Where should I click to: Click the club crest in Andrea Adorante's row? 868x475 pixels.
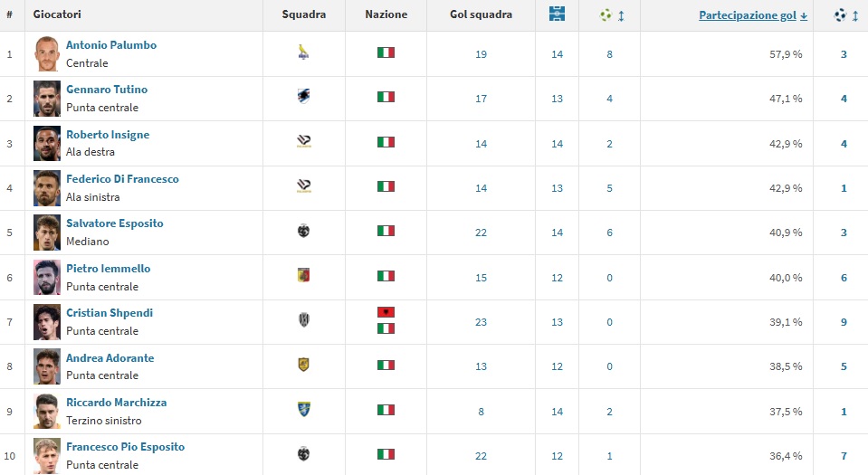click(303, 366)
